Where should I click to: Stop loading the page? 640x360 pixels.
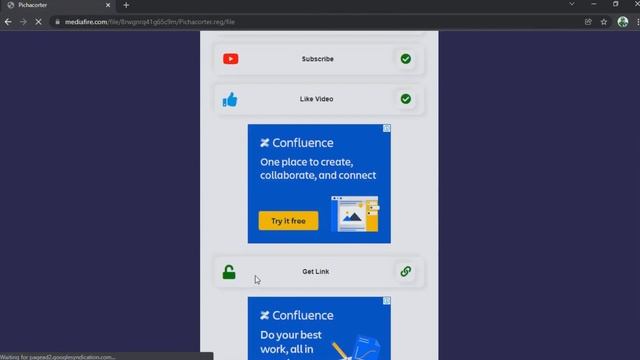tap(38, 22)
